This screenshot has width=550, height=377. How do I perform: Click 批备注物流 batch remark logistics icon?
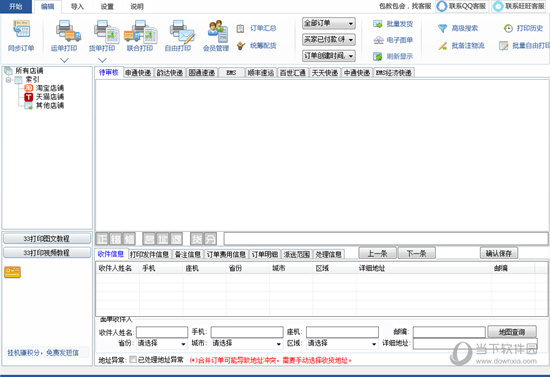click(x=443, y=46)
